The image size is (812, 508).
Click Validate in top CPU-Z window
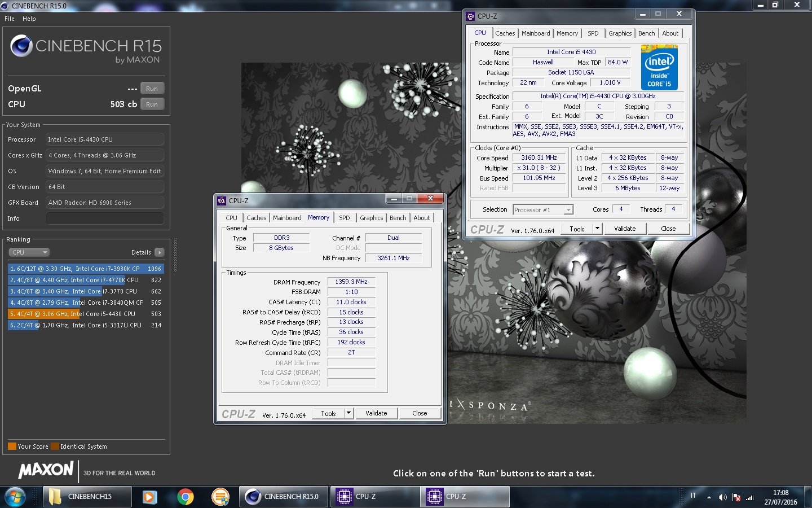tap(625, 229)
